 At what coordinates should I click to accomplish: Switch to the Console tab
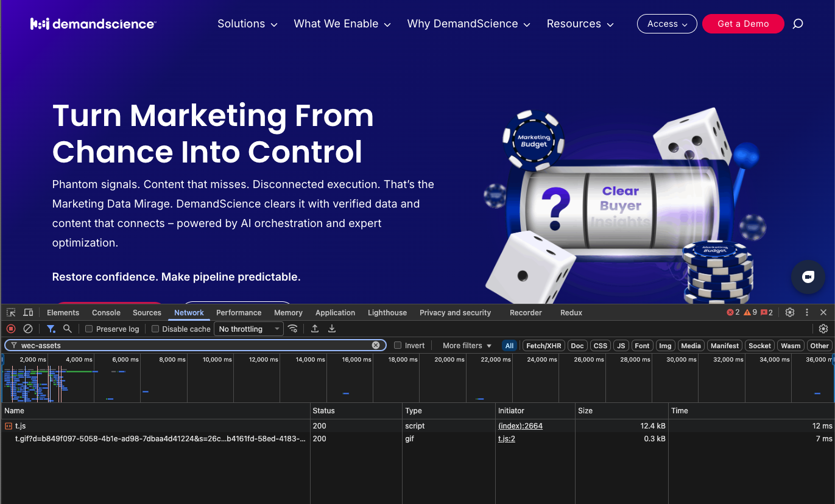pyautogui.click(x=106, y=312)
